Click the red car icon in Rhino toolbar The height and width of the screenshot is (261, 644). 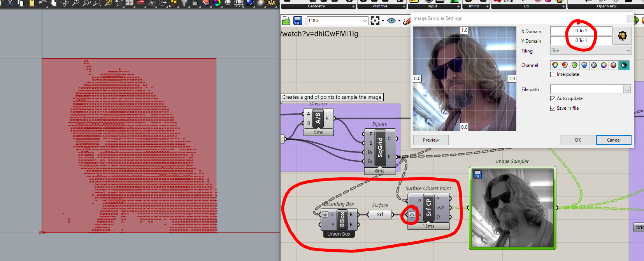tap(141, 2)
